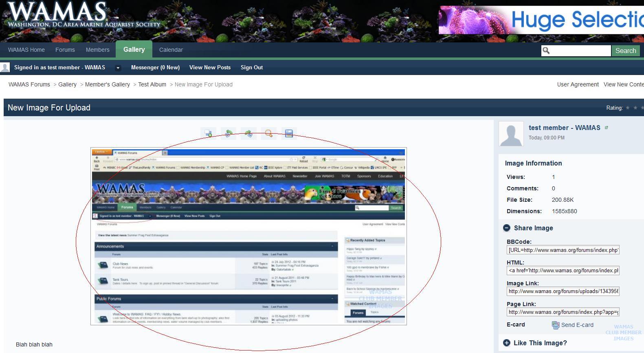Open the signed-in user dropdown arrow

coord(118,68)
